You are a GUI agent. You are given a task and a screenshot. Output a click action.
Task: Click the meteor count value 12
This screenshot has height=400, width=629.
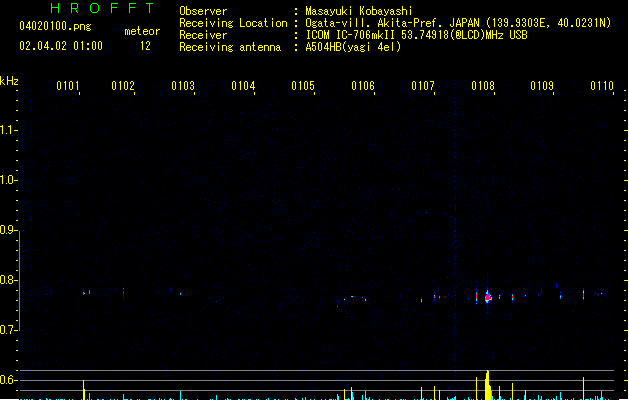click(145, 46)
